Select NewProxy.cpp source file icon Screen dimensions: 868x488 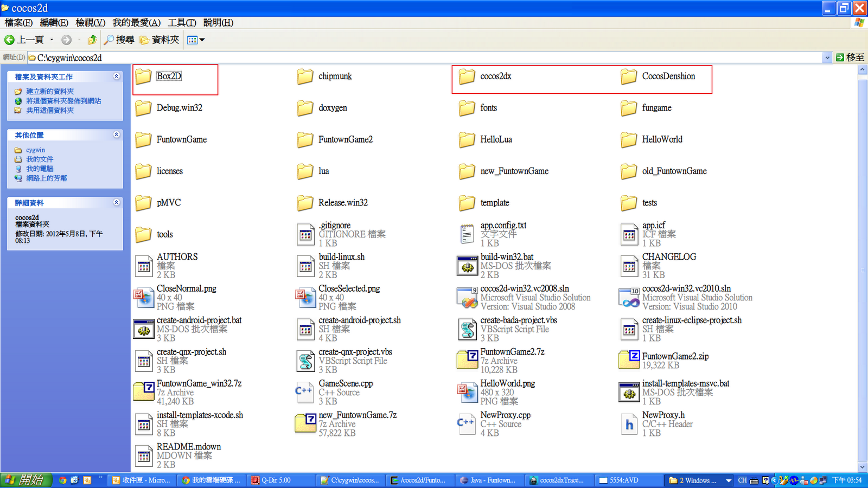point(467,423)
